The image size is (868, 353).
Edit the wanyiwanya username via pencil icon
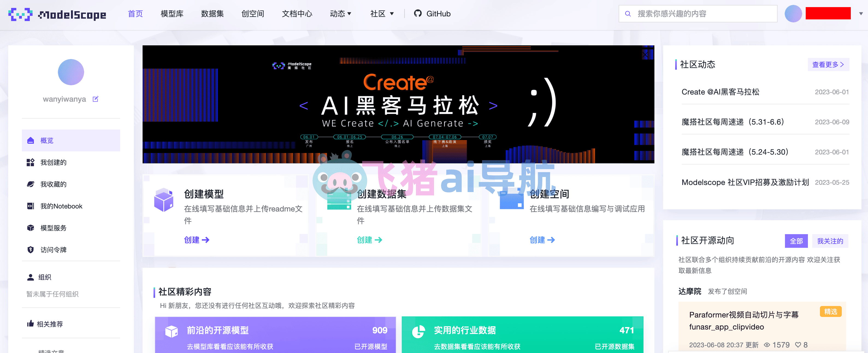tap(96, 99)
